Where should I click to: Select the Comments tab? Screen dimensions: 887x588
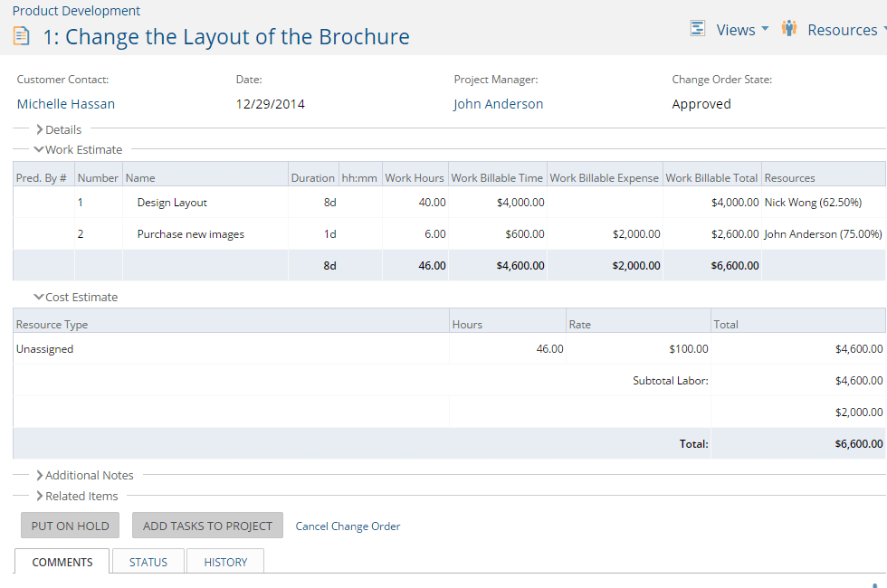tap(62, 562)
